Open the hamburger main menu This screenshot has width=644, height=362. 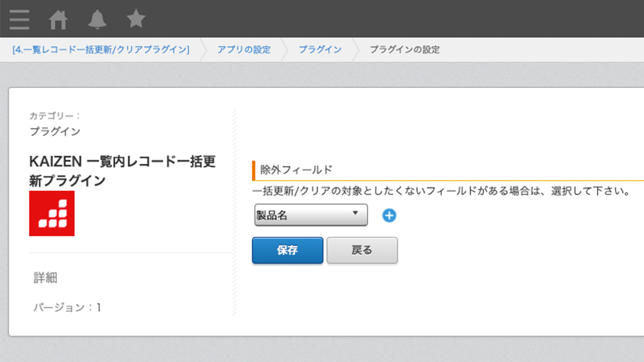pos(19,19)
